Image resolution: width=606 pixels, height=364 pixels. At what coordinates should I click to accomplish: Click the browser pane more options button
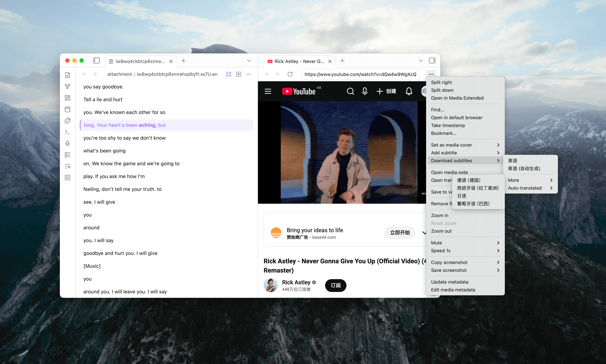point(431,74)
